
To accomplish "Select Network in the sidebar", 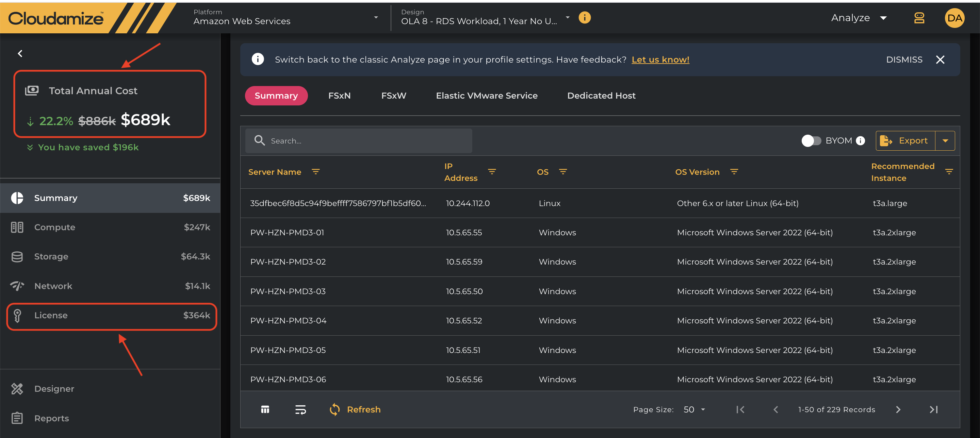I will pyautogui.click(x=110, y=286).
